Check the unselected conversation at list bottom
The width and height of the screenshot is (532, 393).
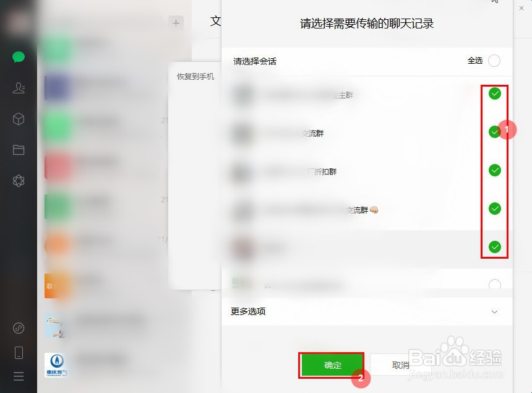tap(495, 285)
